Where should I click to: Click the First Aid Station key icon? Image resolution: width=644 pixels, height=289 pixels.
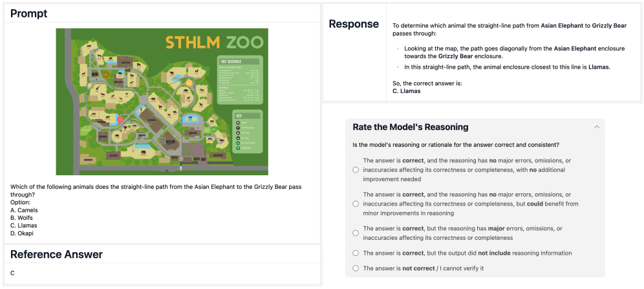[238, 144]
